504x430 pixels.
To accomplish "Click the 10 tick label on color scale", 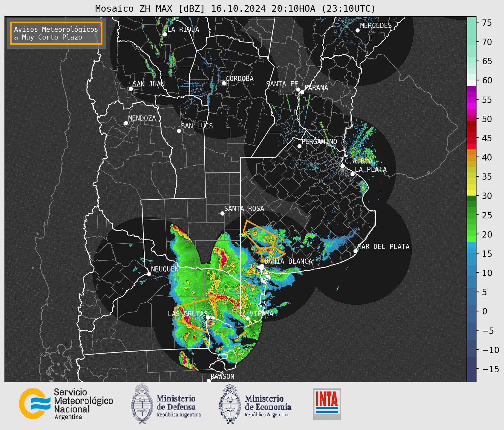I will 487,273.
